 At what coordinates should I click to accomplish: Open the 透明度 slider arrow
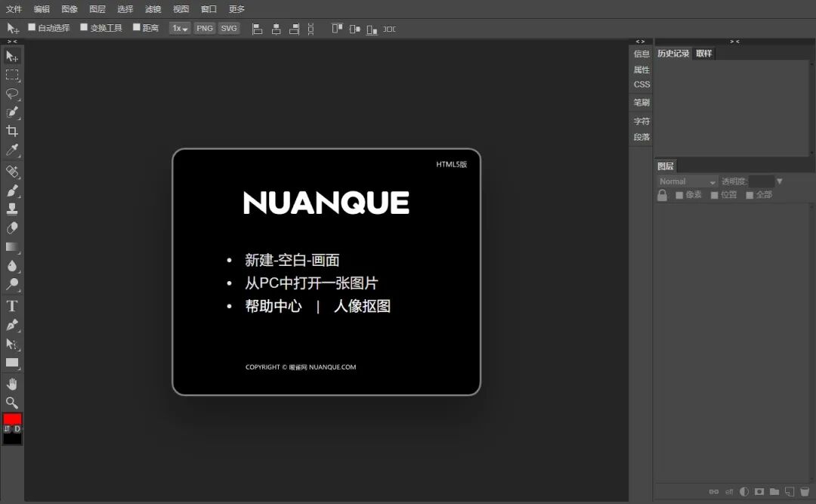pos(779,181)
